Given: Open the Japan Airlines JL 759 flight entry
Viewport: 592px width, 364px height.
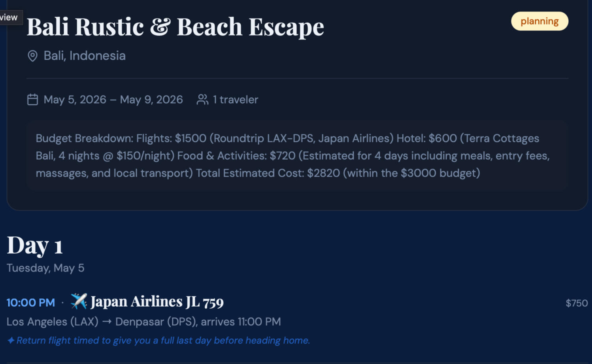Looking at the screenshot, I should (x=157, y=302).
